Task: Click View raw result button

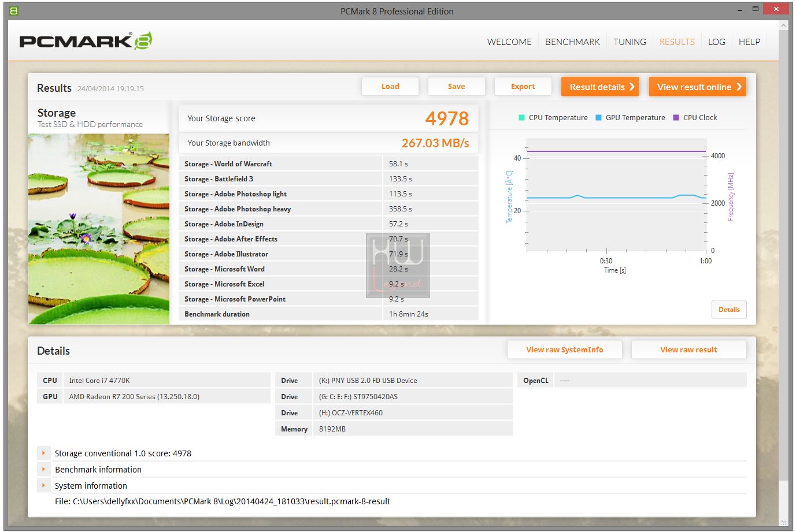Action: tap(689, 349)
